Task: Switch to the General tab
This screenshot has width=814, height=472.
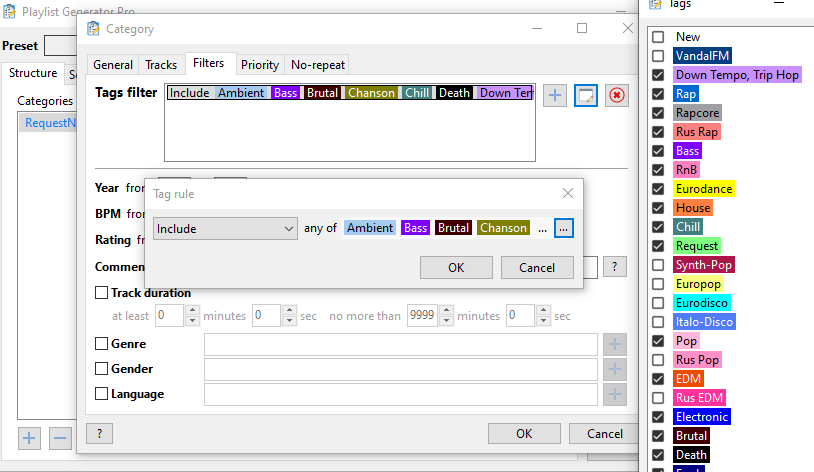Action: coord(113,65)
